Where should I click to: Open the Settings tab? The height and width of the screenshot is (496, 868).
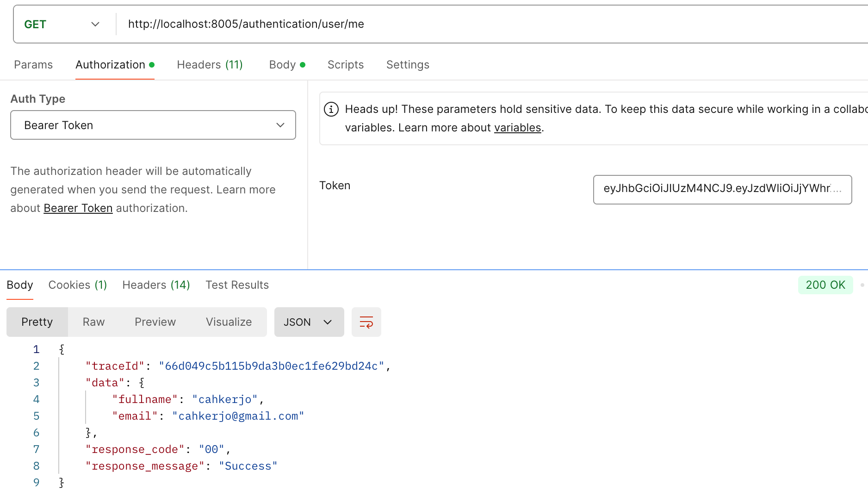tap(408, 65)
